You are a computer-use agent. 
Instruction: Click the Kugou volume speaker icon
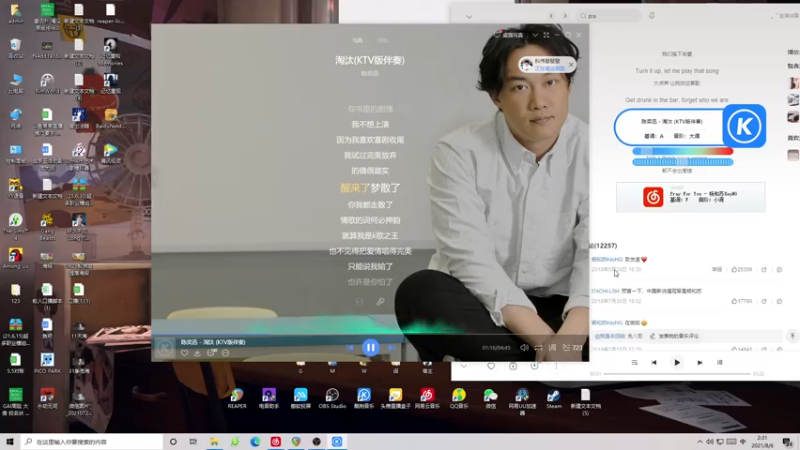pyautogui.click(x=524, y=347)
